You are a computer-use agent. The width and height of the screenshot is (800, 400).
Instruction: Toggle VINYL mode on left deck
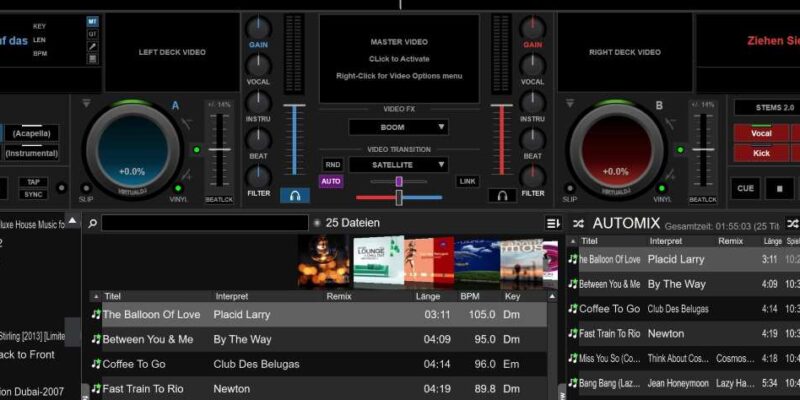(178, 188)
